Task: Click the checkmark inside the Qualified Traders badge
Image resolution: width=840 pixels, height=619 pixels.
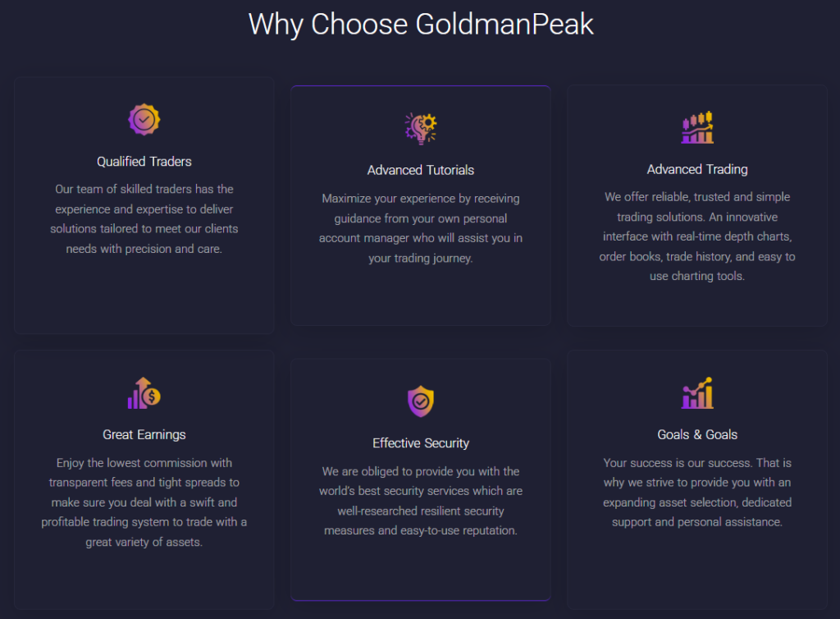Action: coord(144,118)
